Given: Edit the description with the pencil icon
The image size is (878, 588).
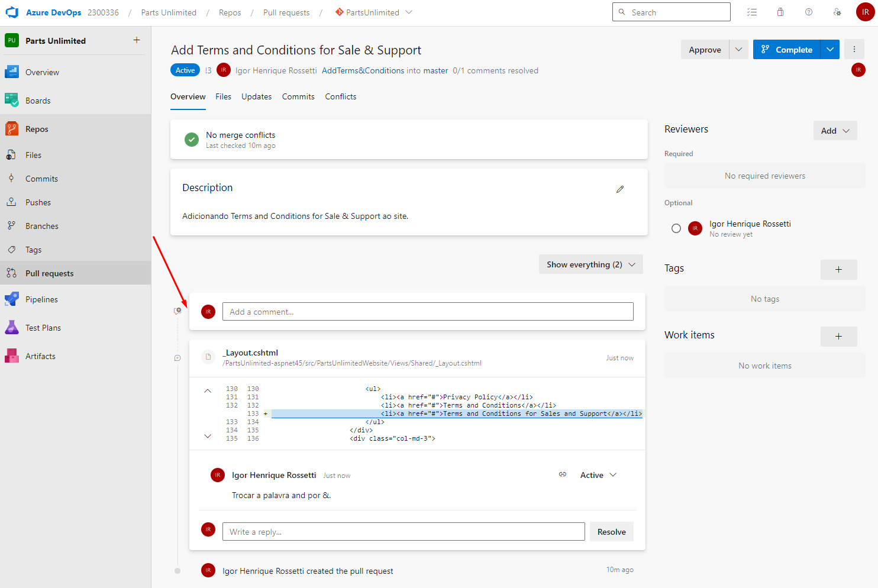Looking at the screenshot, I should (620, 189).
